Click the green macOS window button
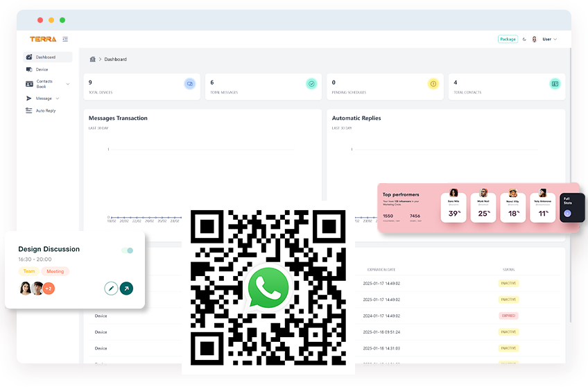 tap(62, 20)
